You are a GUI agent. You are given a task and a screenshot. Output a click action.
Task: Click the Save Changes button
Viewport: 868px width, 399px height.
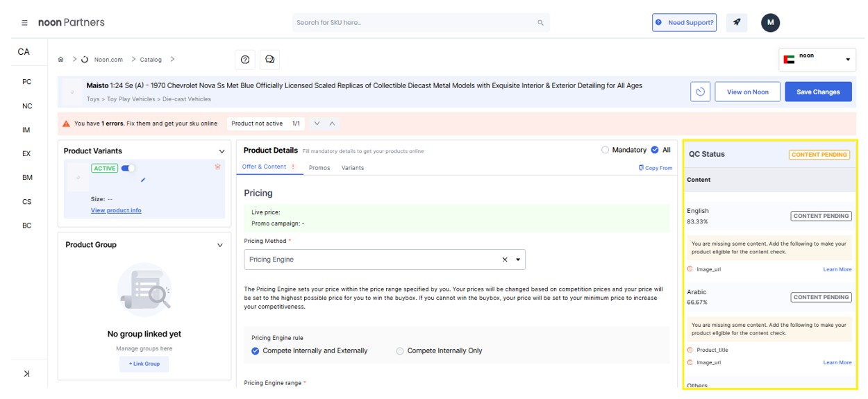tap(818, 92)
